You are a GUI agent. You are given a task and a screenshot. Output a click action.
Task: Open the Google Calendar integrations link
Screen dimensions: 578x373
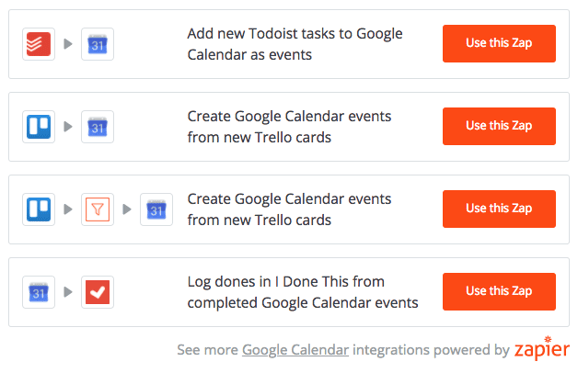click(x=295, y=350)
